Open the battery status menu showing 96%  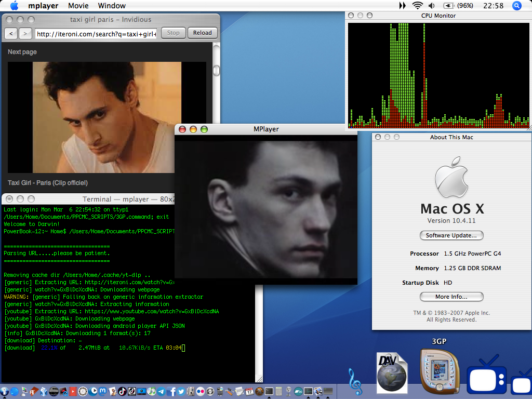coord(458,5)
